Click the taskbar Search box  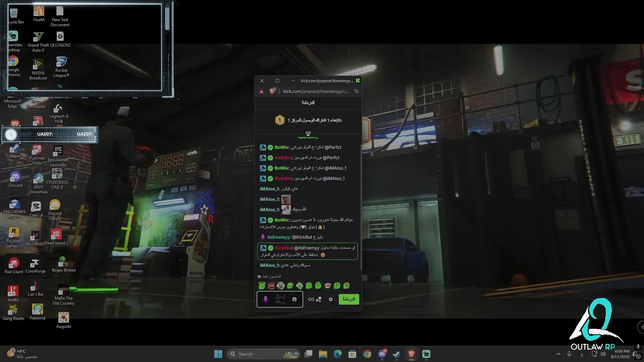tap(264, 354)
